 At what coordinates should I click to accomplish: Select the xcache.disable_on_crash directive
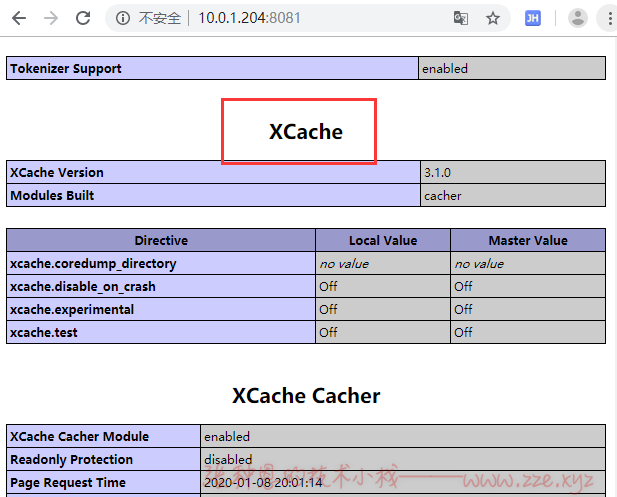coord(83,286)
